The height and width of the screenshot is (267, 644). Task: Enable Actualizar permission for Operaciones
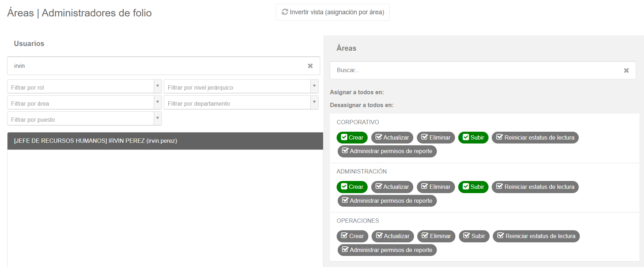coord(393,236)
